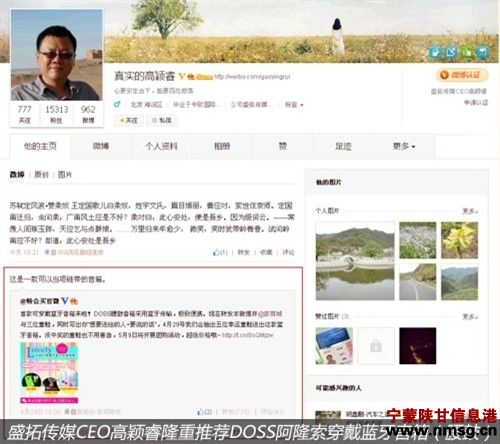Open the 相册 tab
Image resolution: width=500 pixels, height=444 pixels.
[222, 146]
